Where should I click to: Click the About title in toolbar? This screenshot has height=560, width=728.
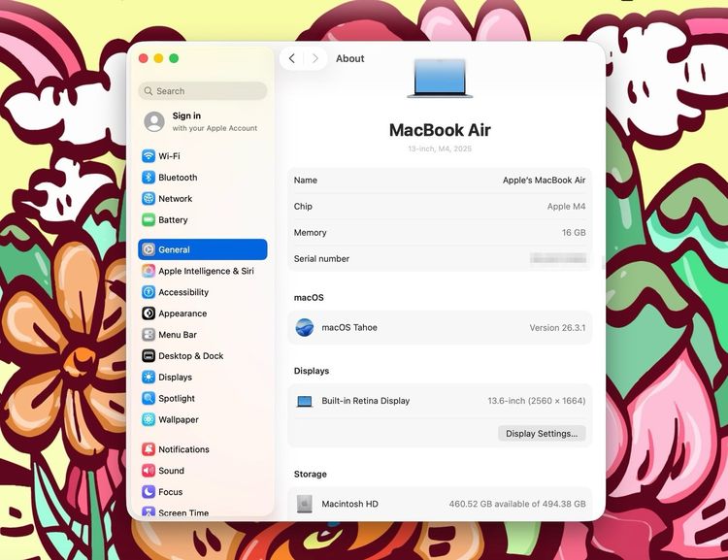(x=350, y=58)
